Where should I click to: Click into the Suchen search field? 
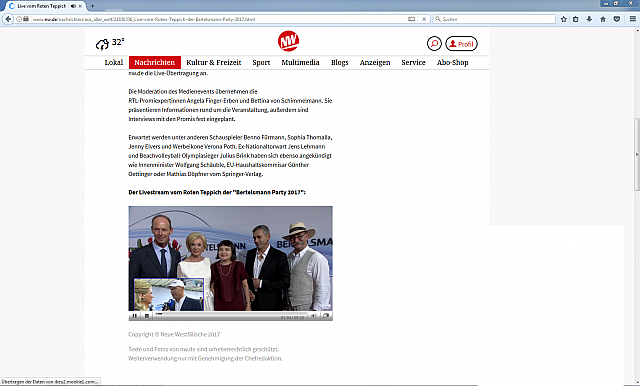pyautogui.click(x=494, y=19)
